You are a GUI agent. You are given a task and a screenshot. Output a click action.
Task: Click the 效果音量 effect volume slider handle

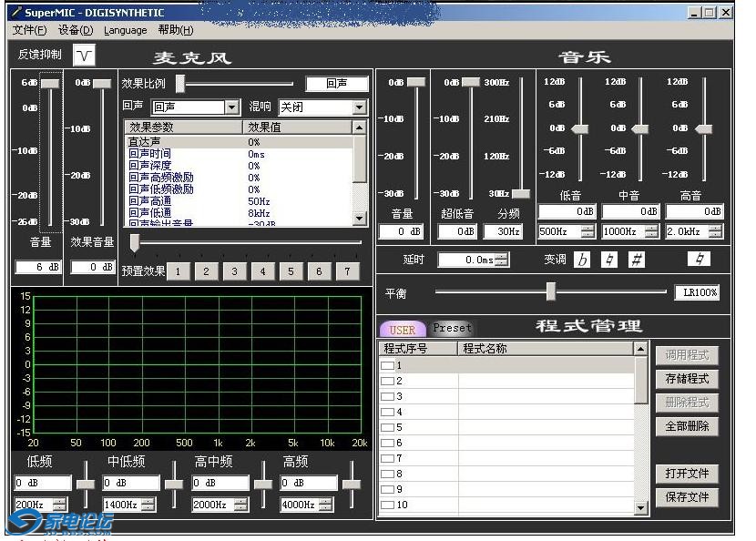click(102, 84)
